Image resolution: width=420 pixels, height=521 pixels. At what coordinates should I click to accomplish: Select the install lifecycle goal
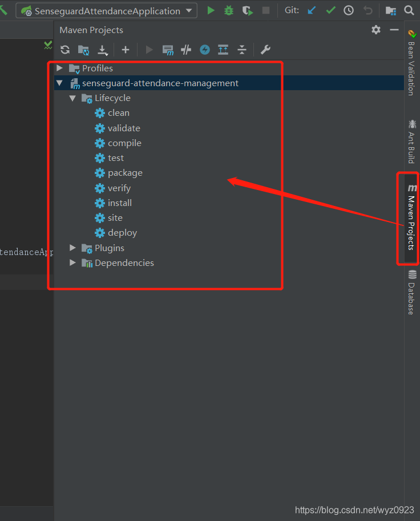pos(120,203)
